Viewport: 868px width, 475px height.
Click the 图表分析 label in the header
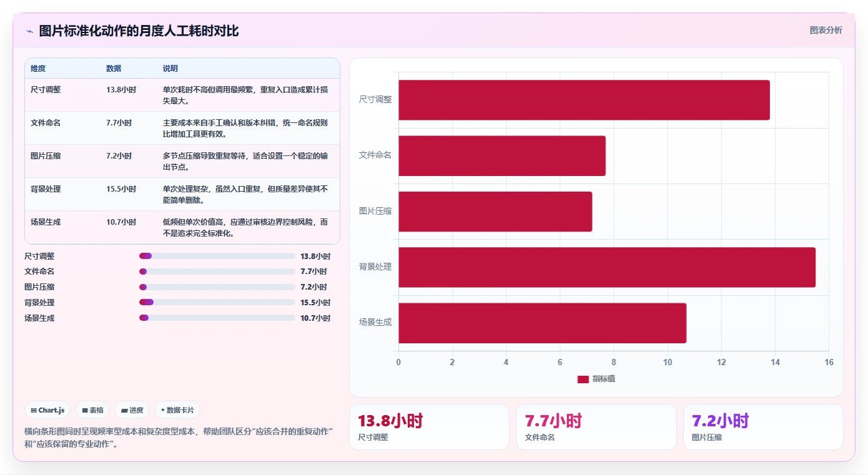pyautogui.click(x=826, y=30)
